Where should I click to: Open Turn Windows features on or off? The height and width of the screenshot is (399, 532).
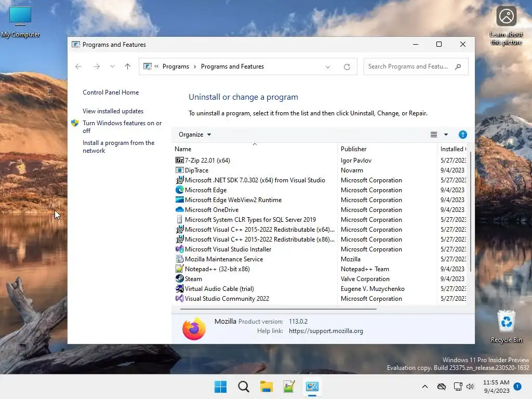tap(122, 127)
